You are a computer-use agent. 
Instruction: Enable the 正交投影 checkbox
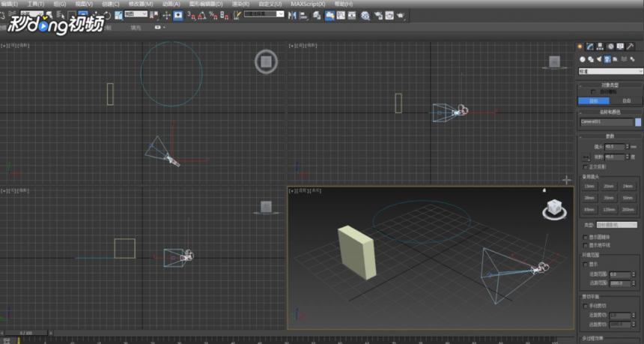pyautogui.click(x=586, y=167)
